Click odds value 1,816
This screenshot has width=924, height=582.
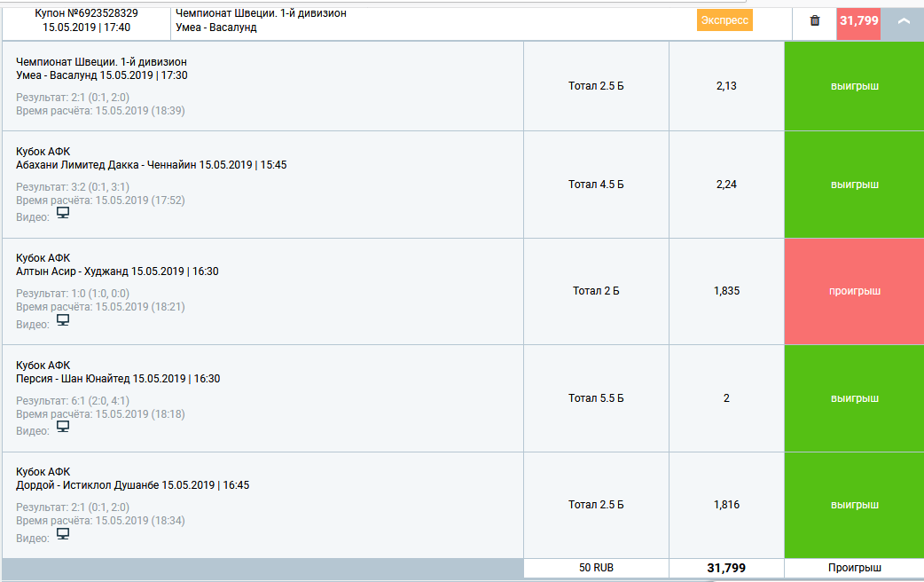pos(726,505)
